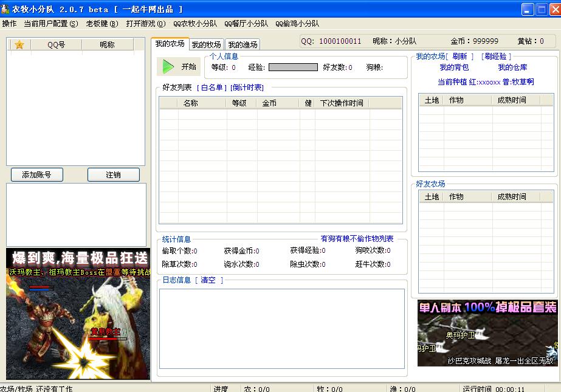Click the 赶牛次数:0 statistic
Screen dimensions: 561x392
(x=373, y=264)
